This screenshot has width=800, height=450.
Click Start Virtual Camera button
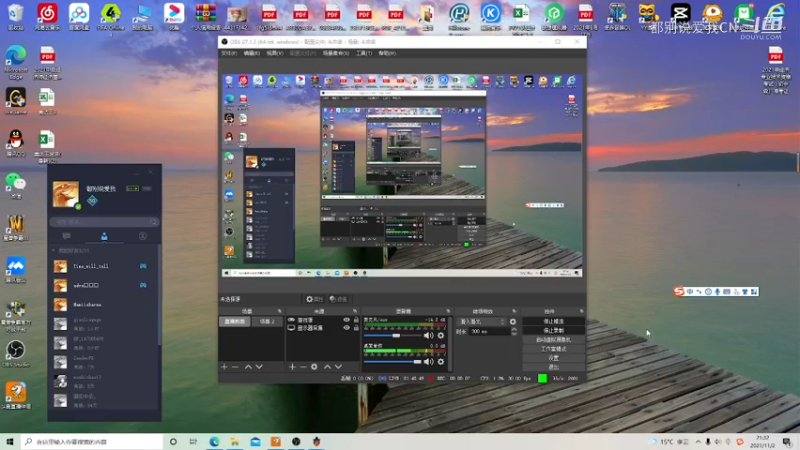tap(554, 340)
